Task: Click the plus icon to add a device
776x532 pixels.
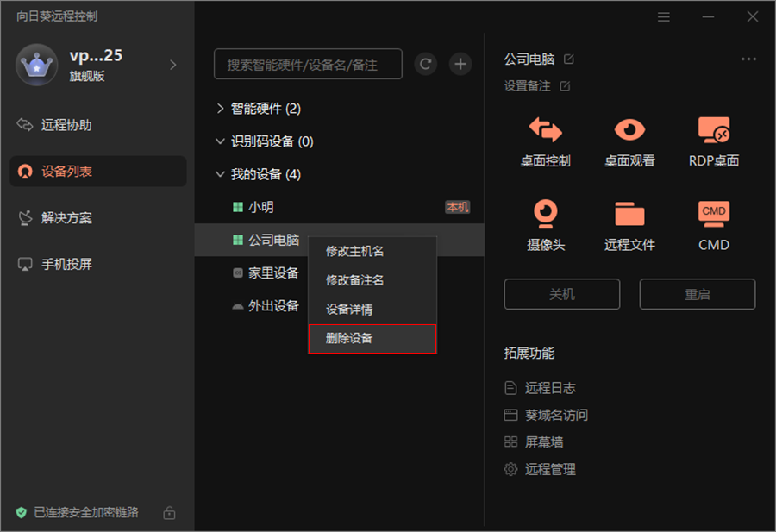Action: click(x=460, y=63)
